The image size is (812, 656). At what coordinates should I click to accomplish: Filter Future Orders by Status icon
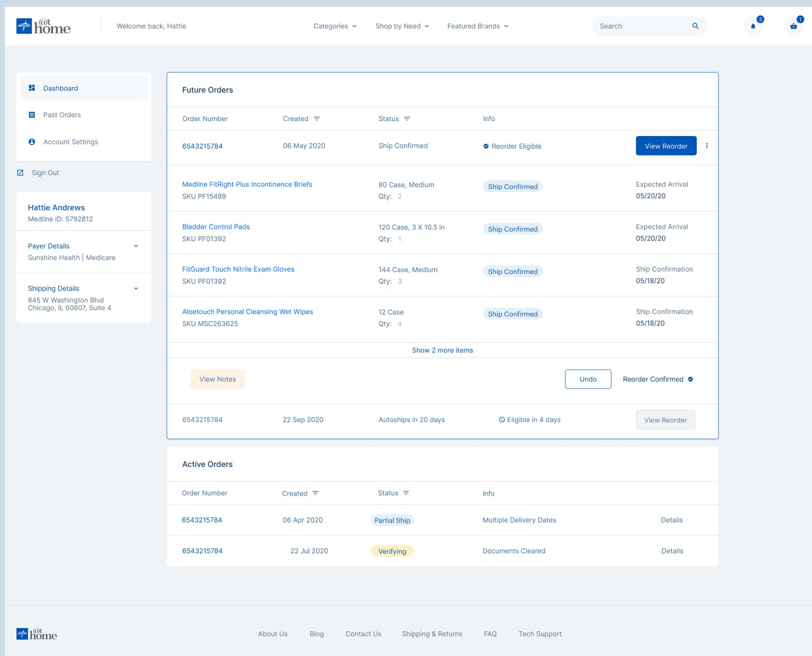407,119
